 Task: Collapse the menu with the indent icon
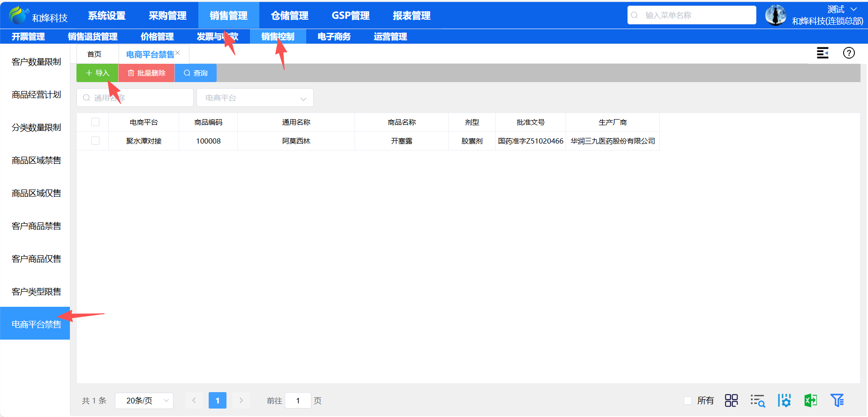pyautogui.click(x=823, y=53)
